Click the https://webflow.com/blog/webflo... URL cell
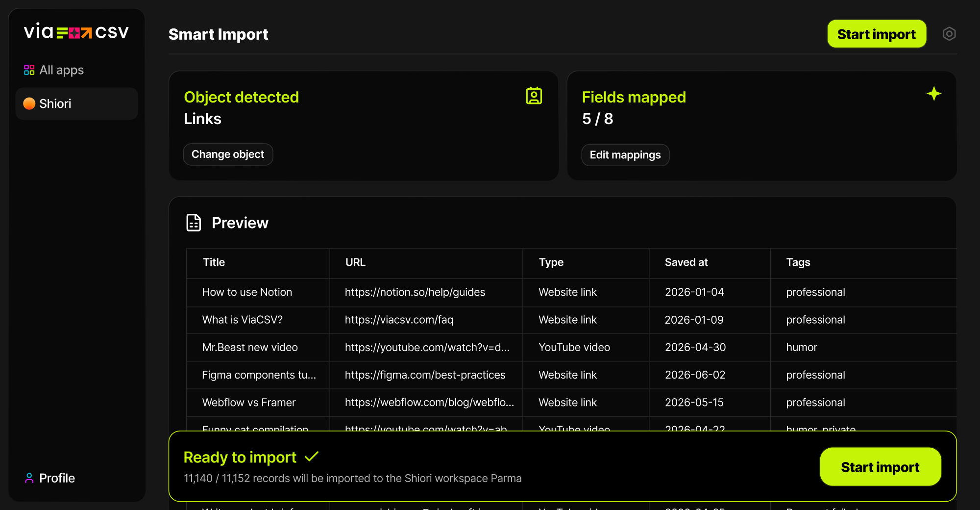Viewport: 980px width, 510px height. click(426, 403)
